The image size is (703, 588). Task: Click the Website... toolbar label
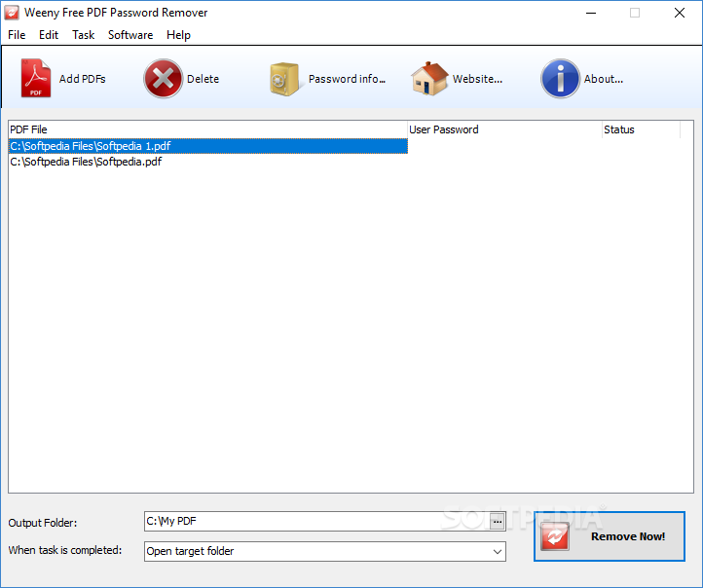[477, 79]
